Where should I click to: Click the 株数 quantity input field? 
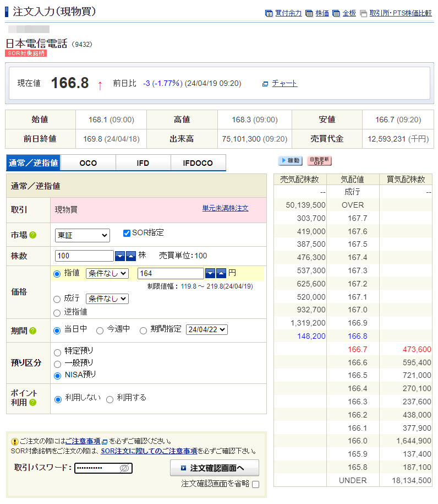click(84, 256)
